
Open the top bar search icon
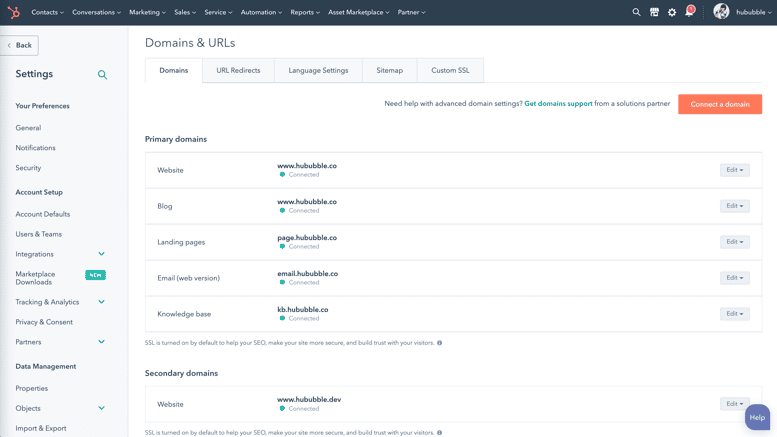pyautogui.click(x=636, y=13)
